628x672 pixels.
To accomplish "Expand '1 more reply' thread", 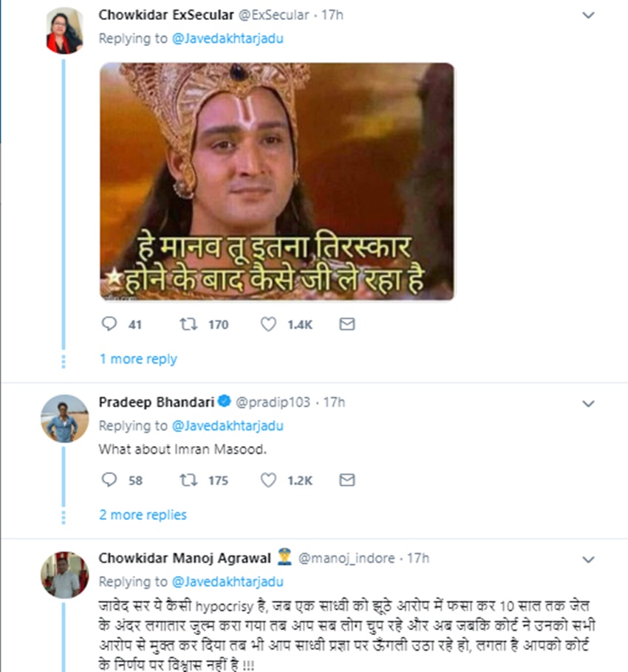I will click(138, 359).
